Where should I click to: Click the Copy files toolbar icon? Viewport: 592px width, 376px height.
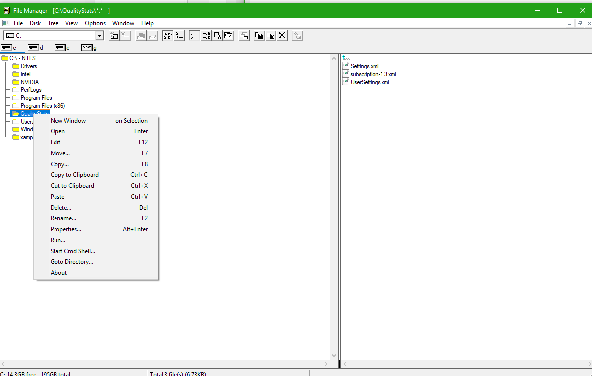pyautogui.click(x=259, y=36)
